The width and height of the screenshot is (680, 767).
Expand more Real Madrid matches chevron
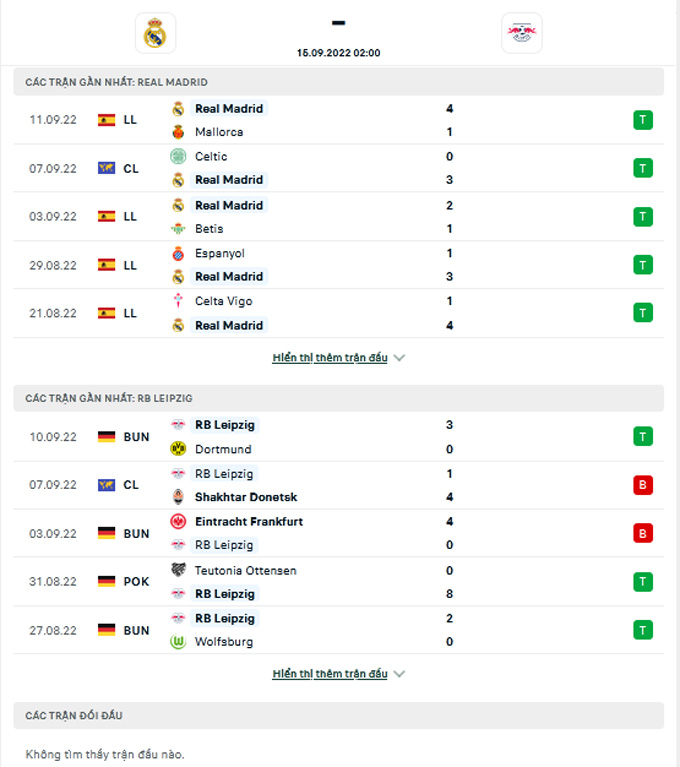[x=399, y=358]
